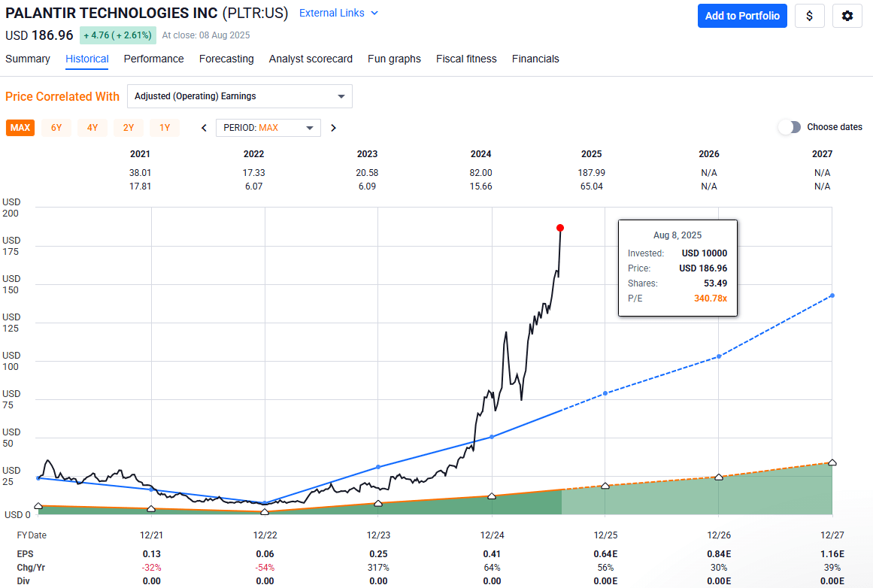Select the 4Y timeframe button
Screen dimensions: 873x588
(x=92, y=128)
